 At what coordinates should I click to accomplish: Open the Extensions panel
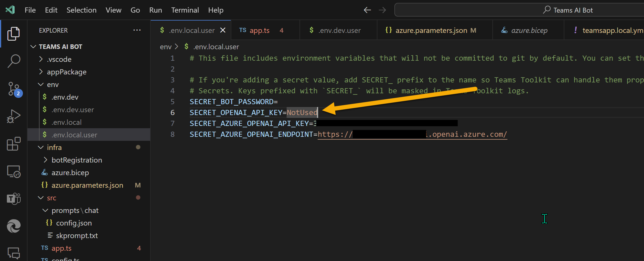click(x=13, y=144)
